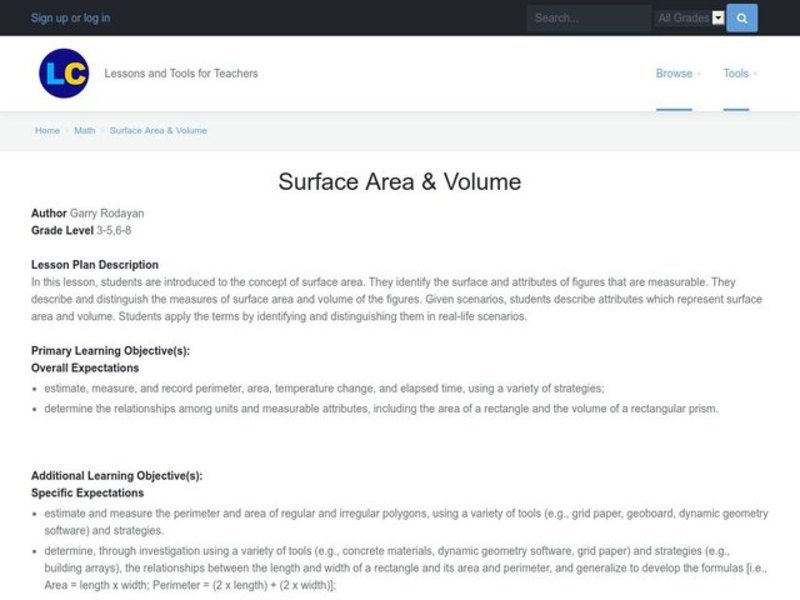The image size is (800, 600).
Task: Click the lesson title Surface Area & Volume
Action: pyautogui.click(x=399, y=182)
